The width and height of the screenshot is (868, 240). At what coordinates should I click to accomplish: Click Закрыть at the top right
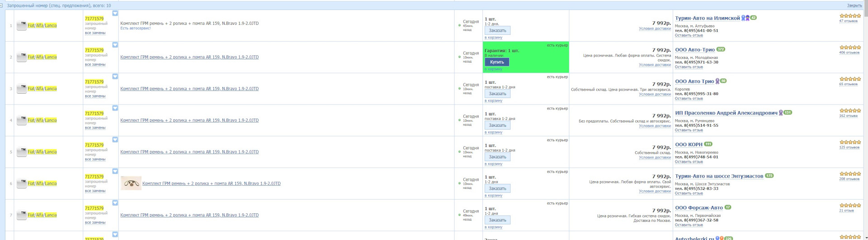[854, 5]
